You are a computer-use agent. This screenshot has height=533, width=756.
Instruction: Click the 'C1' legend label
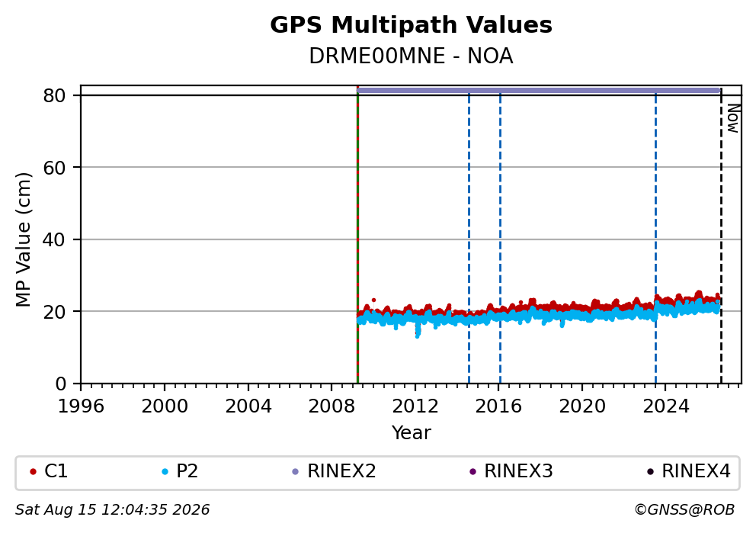point(56,471)
